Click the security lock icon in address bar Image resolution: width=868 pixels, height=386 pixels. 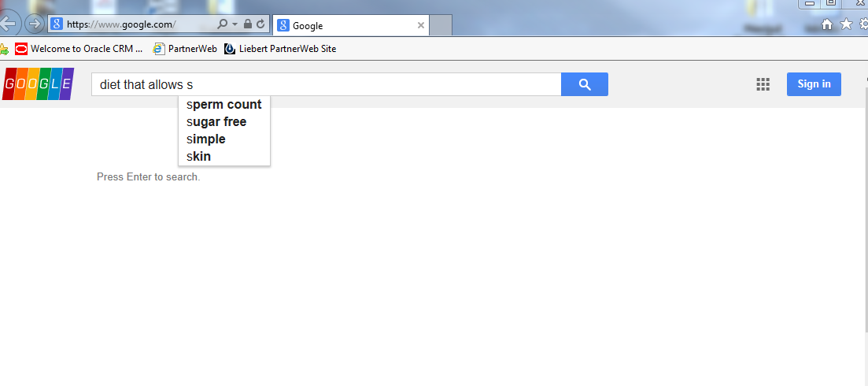click(248, 24)
